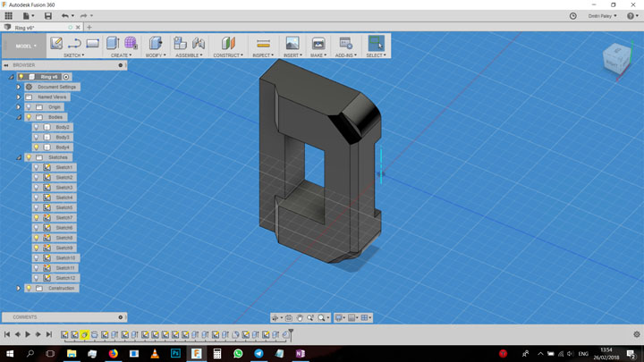This screenshot has height=362, width=644.
Task: Open timeline settings gear
Action: pyautogui.click(x=637, y=334)
